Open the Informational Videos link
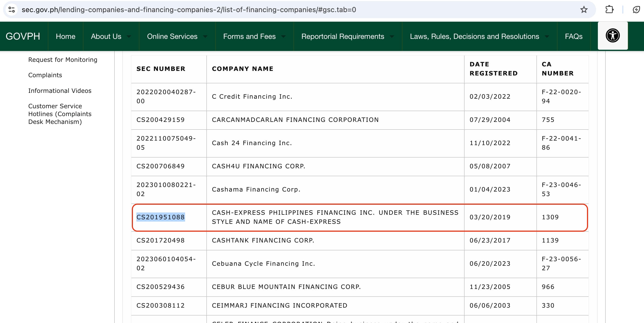The height and width of the screenshot is (323, 644). (x=60, y=91)
